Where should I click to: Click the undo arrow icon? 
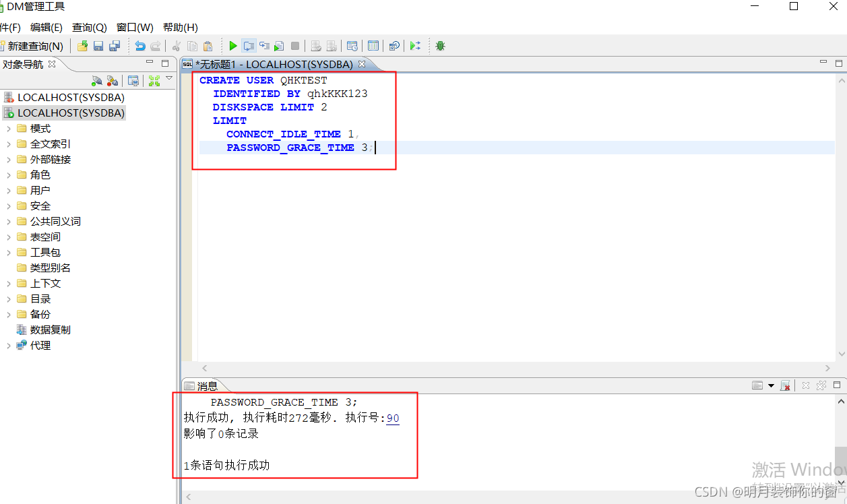point(140,46)
